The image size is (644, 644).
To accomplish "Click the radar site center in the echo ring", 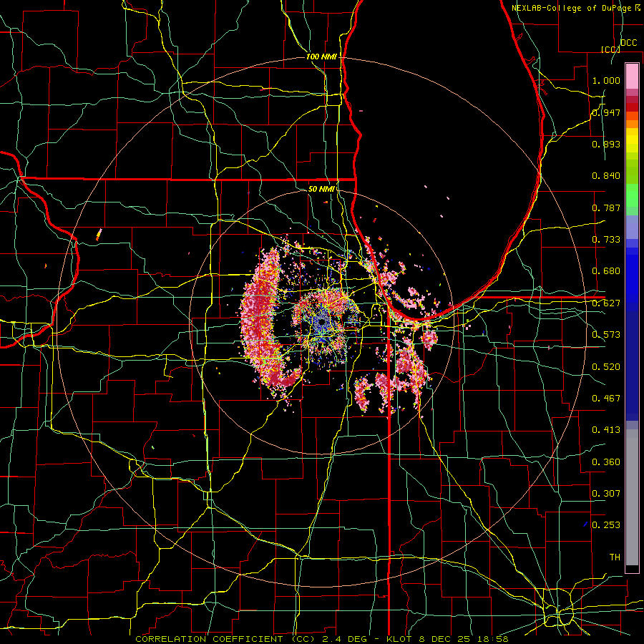I will click(x=321, y=323).
